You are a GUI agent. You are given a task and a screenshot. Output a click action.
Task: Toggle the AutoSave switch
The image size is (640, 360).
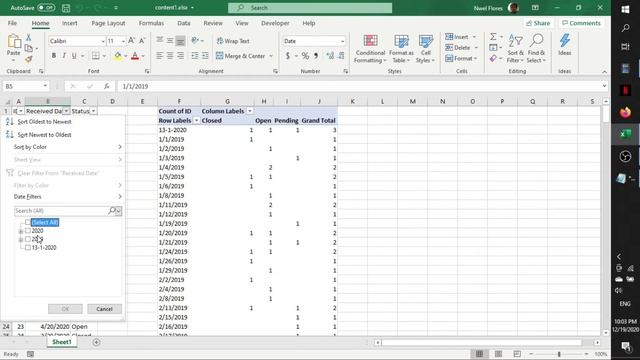[x=46, y=8]
